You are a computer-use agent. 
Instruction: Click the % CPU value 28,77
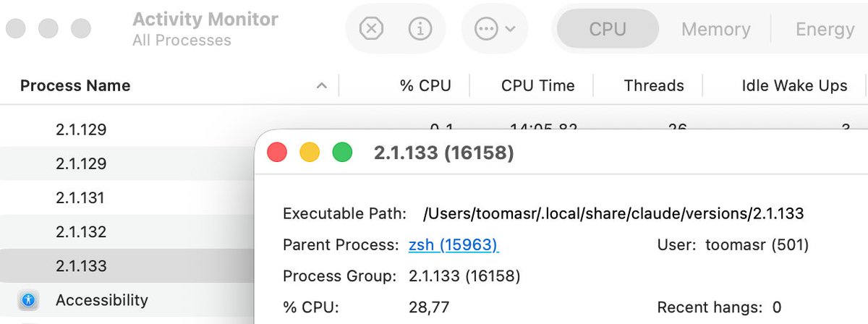(x=429, y=307)
